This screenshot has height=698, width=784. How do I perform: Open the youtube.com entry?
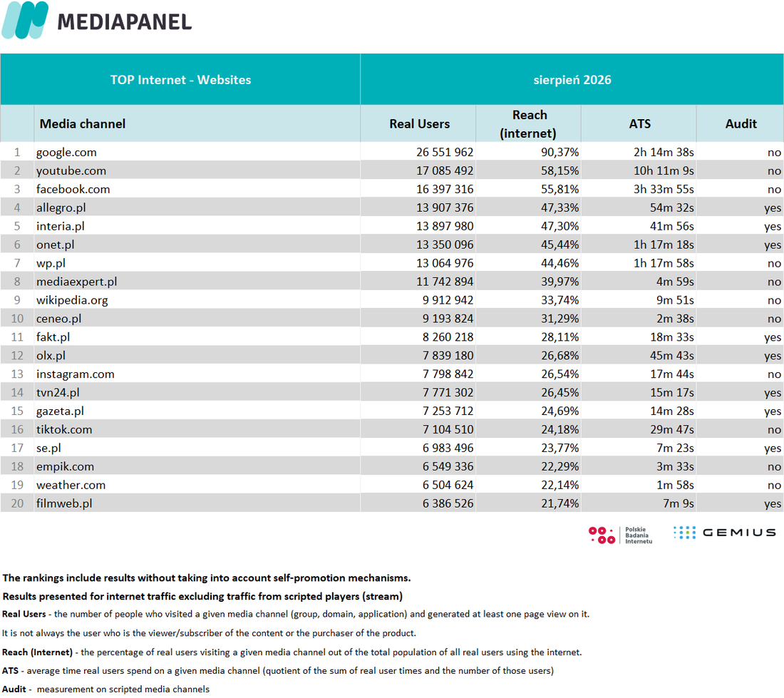pos(71,171)
